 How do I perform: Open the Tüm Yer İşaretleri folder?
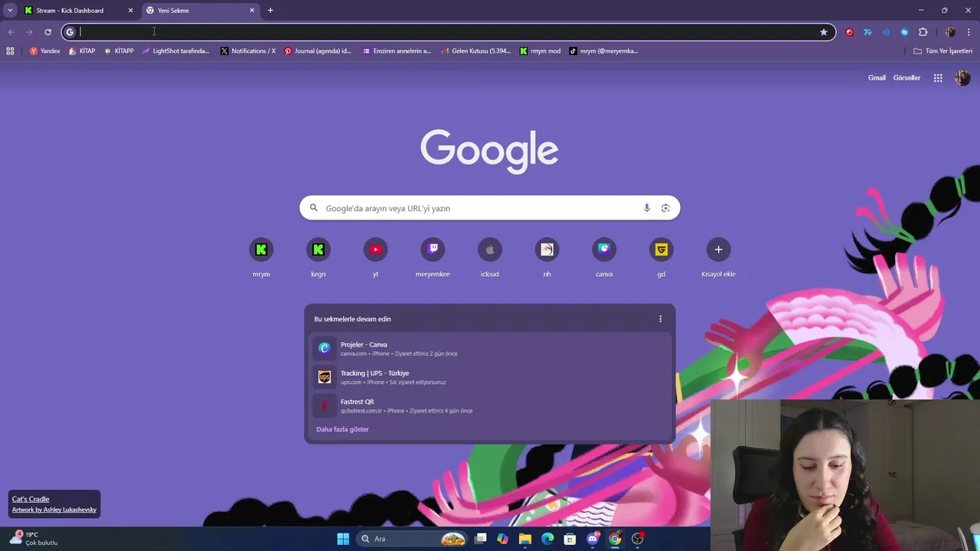[x=943, y=51]
